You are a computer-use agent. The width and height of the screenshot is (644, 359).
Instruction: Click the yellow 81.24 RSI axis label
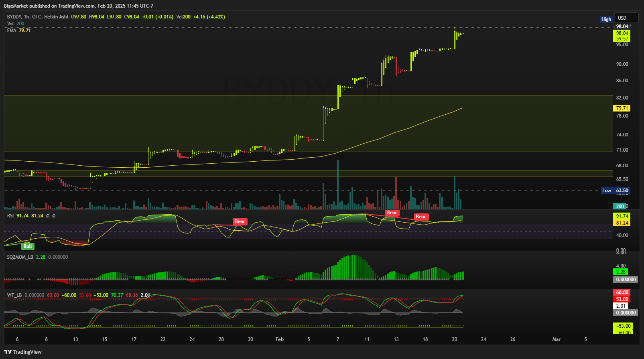coord(622,223)
